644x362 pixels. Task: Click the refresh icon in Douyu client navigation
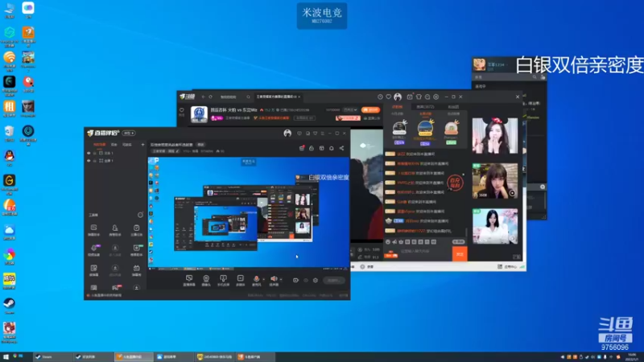pos(211,97)
